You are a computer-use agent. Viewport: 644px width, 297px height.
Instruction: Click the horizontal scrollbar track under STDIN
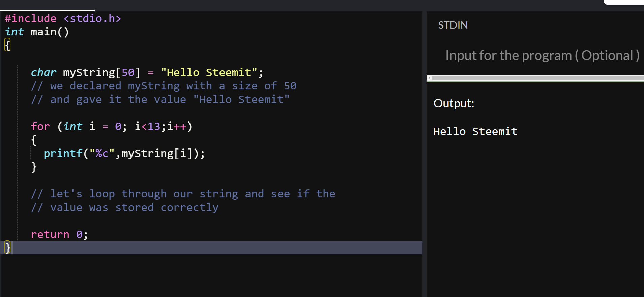[x=538, y=78]
